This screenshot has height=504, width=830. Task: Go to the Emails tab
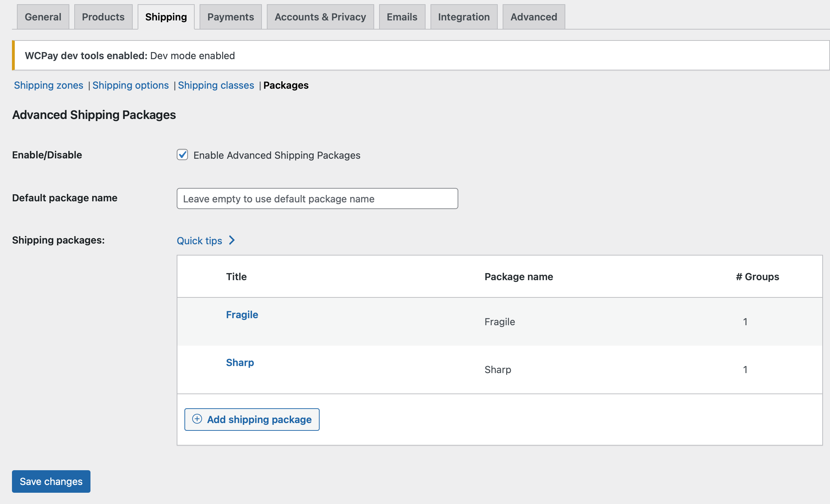tap(402, 17)
